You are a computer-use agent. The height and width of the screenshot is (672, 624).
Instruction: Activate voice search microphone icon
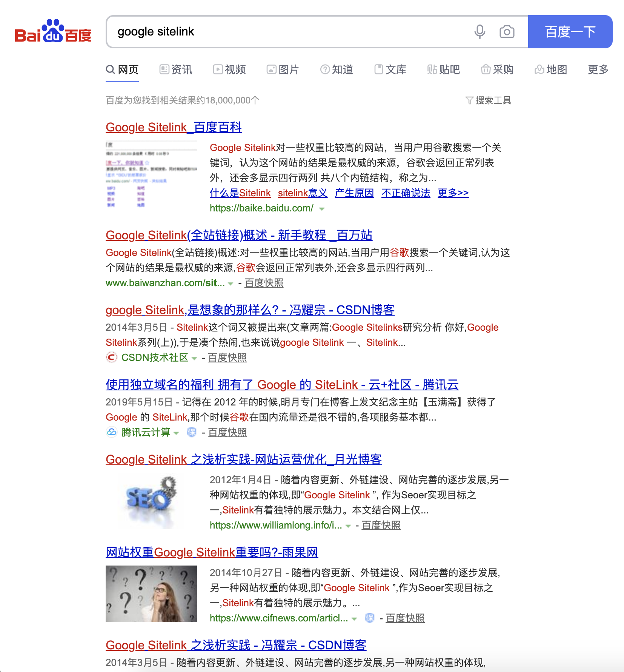(x=480, y=32)
